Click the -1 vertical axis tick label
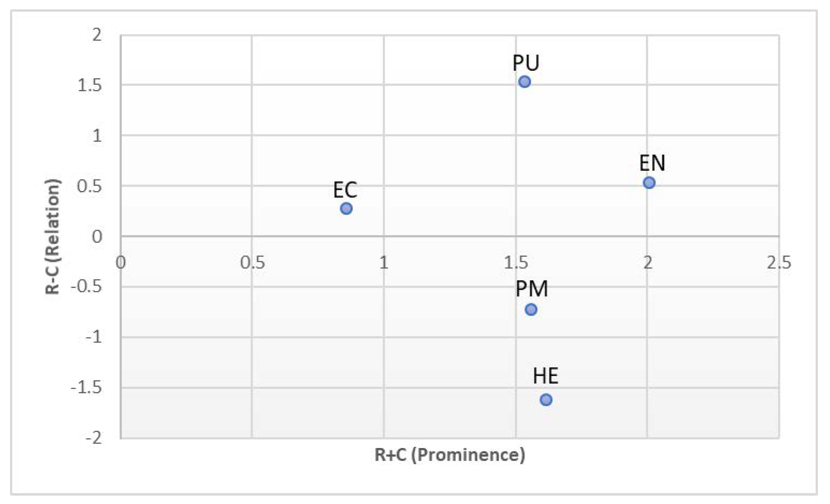This screenshot has height=504, width=830. point(94,337)
